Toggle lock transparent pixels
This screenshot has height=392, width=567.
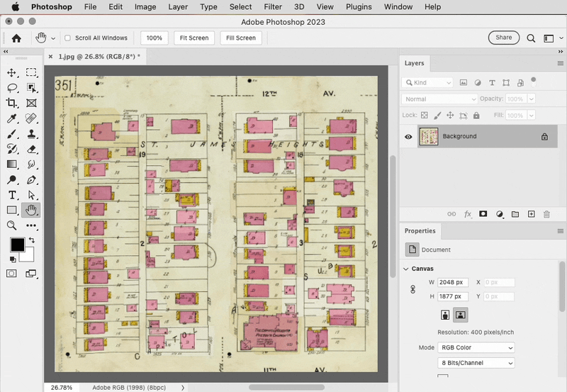tap(425, 116)
